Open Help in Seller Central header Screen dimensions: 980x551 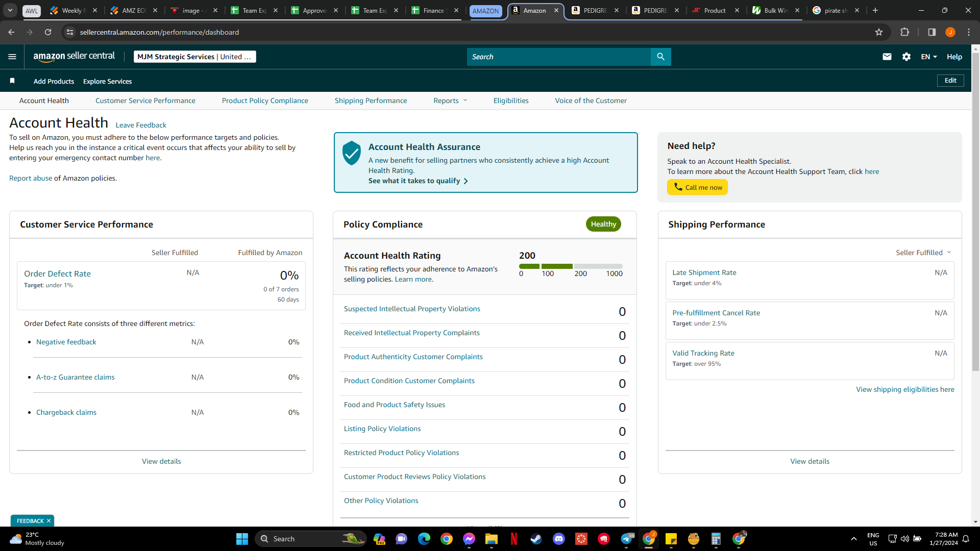pos(954,57)
